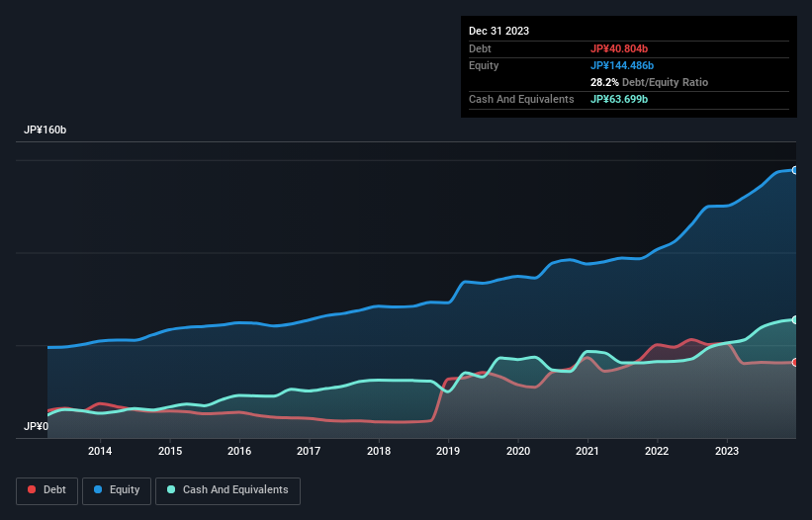The image size is (812, 520).
Task: Click the 2014 x-axis label
Action: coord(100,452)
